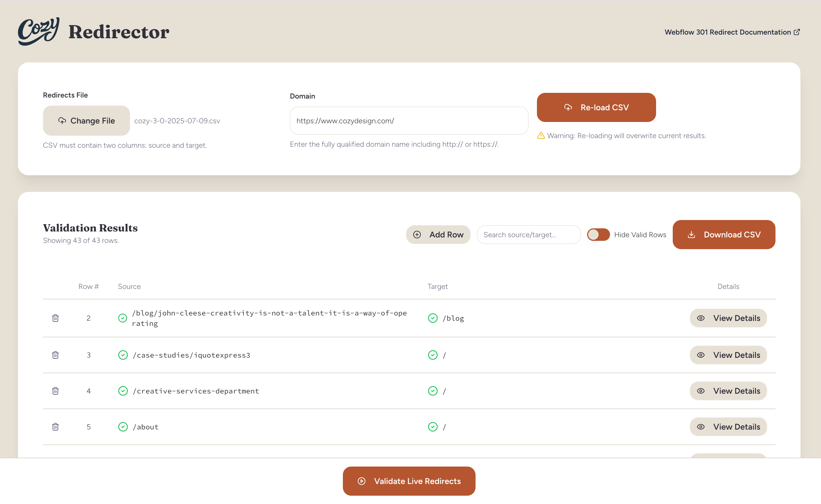821x504 pixels.
Task: Click source /blog/john-cleese-creativity path text
Action: [269, 318]
